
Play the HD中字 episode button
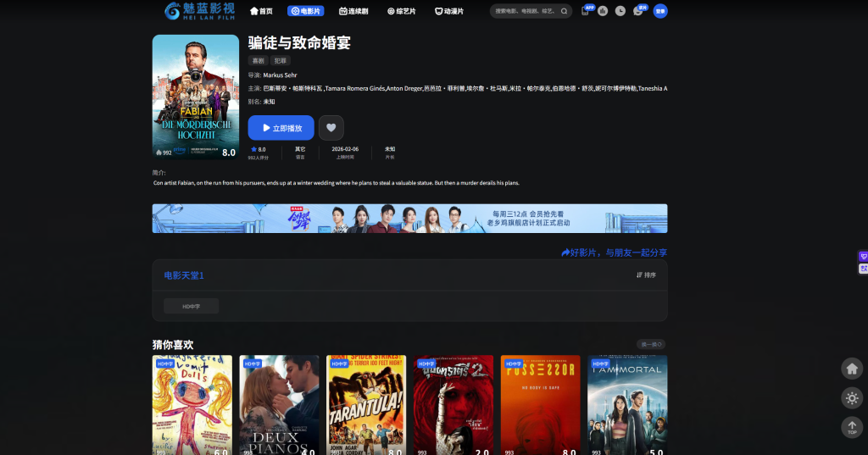(x=192, y=306)
